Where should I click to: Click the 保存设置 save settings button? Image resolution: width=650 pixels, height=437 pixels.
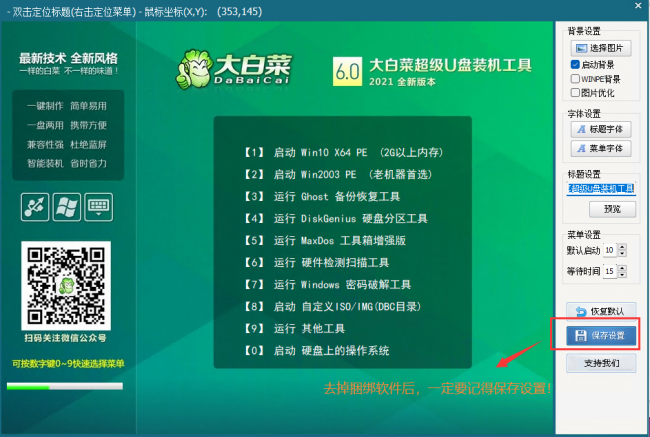pos(601,335)
